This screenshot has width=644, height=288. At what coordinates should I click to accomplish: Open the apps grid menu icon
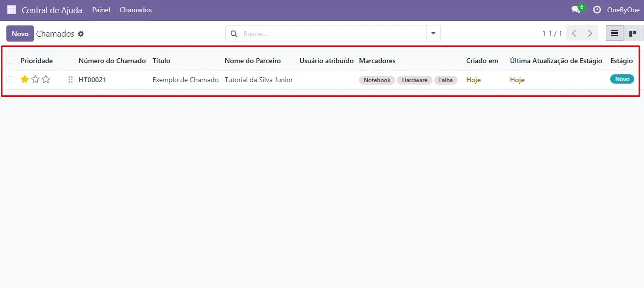11,10
